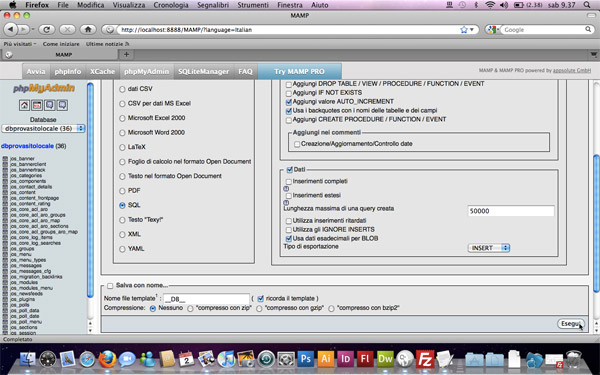Bookmark this page with the star icon

[464, 29]
